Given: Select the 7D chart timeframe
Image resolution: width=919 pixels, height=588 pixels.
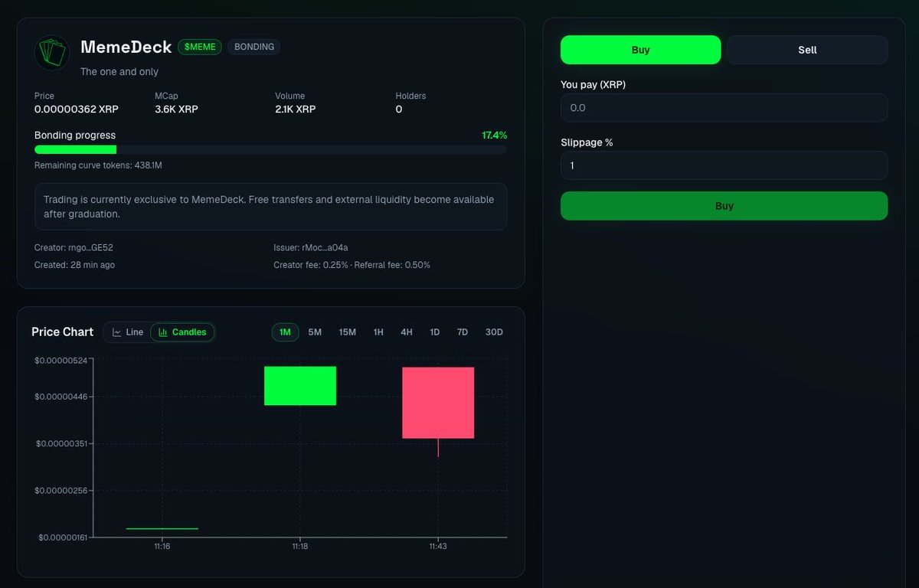Looking at the screenshot, I should [463, 332].
